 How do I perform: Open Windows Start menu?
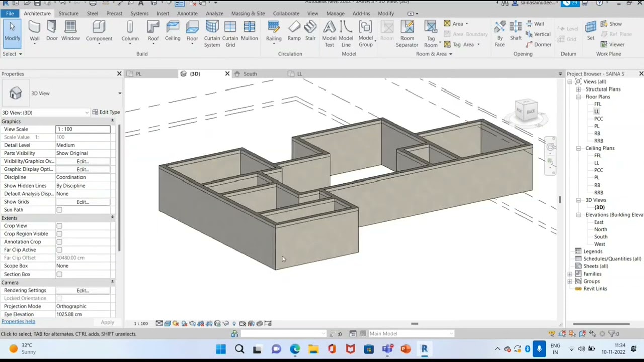pos(221,349)
